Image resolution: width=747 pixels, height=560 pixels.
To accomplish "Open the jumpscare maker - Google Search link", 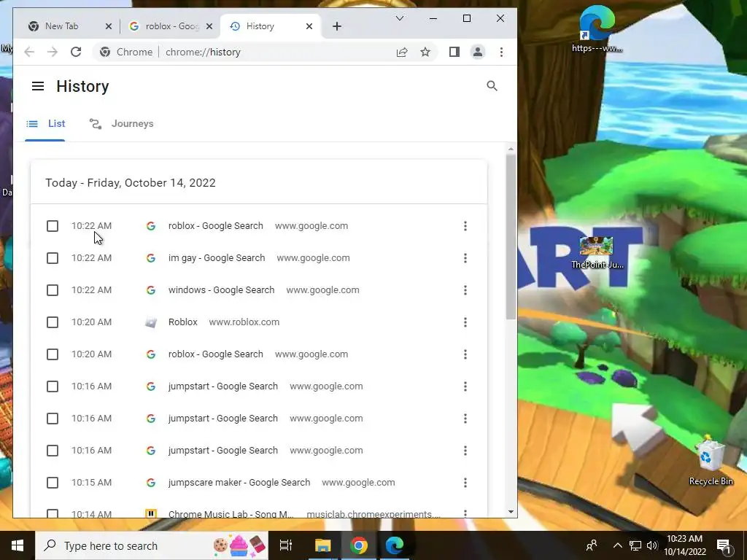I will click(239, 483).
